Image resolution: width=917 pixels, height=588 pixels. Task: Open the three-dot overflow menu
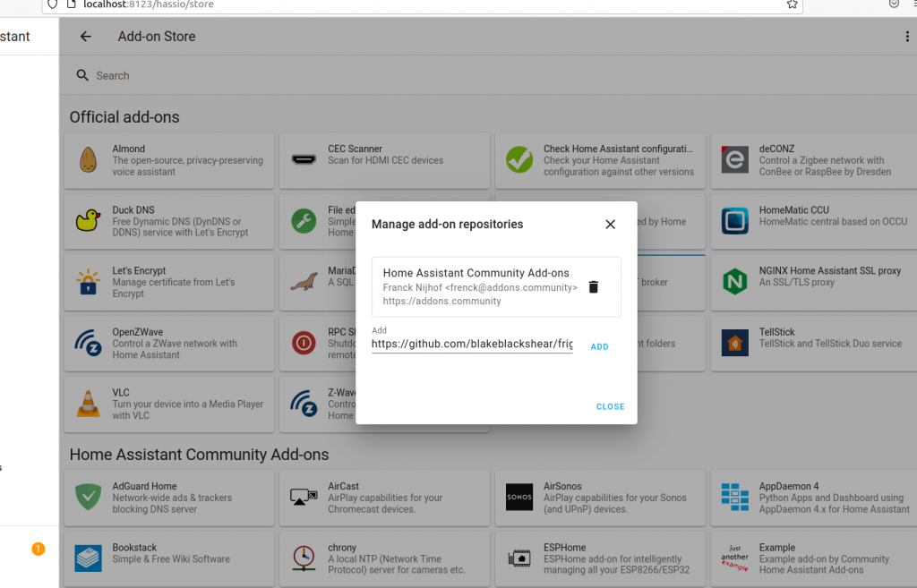(x=907, y=36)
